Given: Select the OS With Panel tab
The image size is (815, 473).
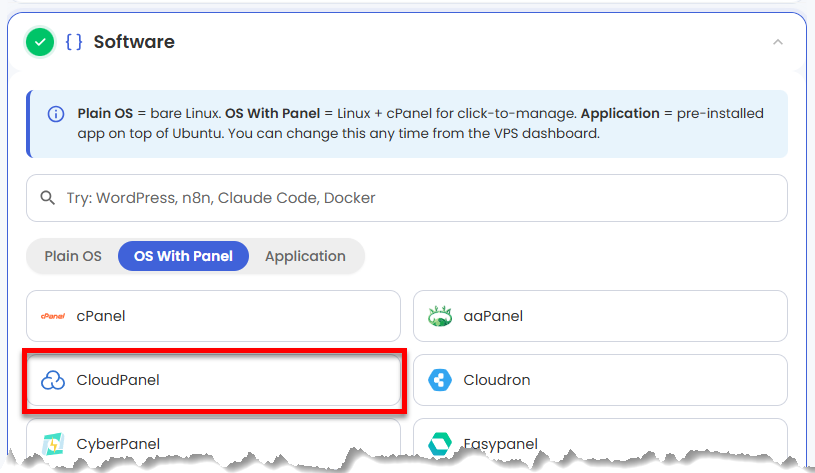Looking at the screenshot, I should [x=183, y=256].
